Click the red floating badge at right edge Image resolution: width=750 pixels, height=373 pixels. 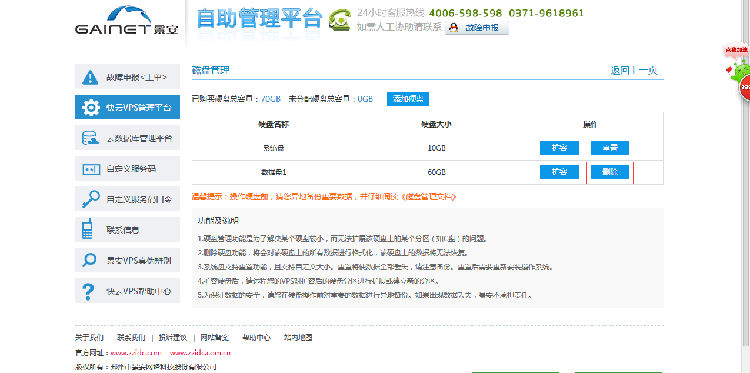coord(744,88)
